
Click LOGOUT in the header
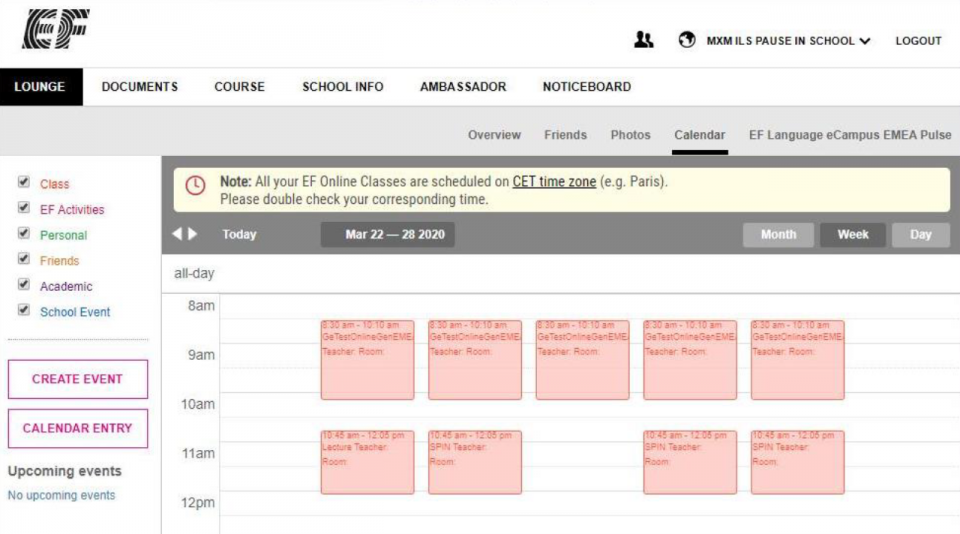click(918, 41)
